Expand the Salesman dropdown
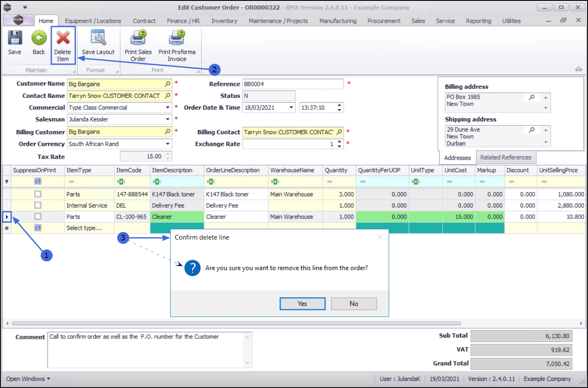 coord(168,119)
